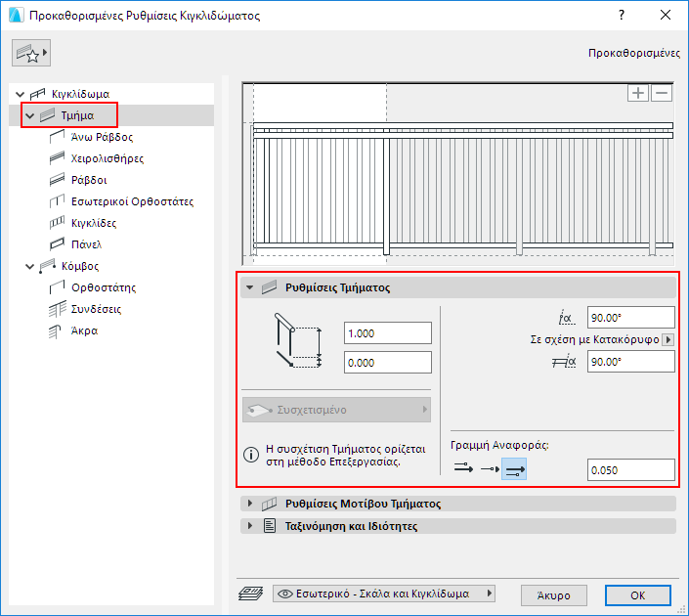This screenshot has height=616, width=689.
Task: Collapse the Τμήμα tree node chevron
Action: coord(30,115)
